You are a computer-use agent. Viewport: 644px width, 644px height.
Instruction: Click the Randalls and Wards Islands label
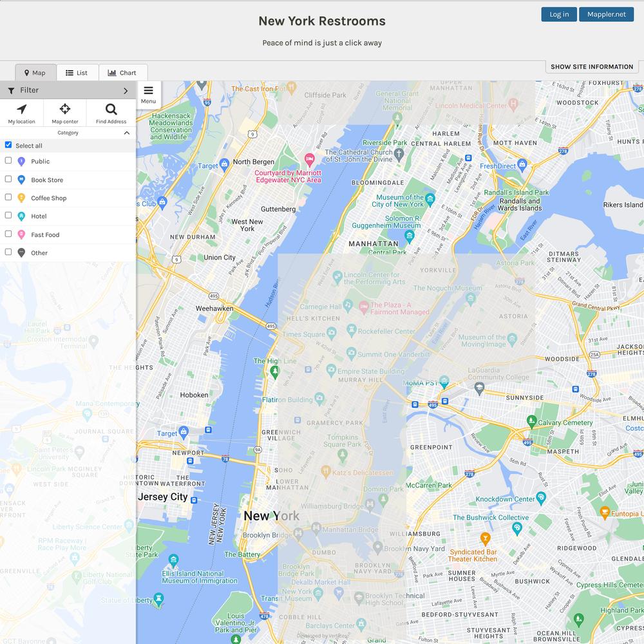point(520,205)
